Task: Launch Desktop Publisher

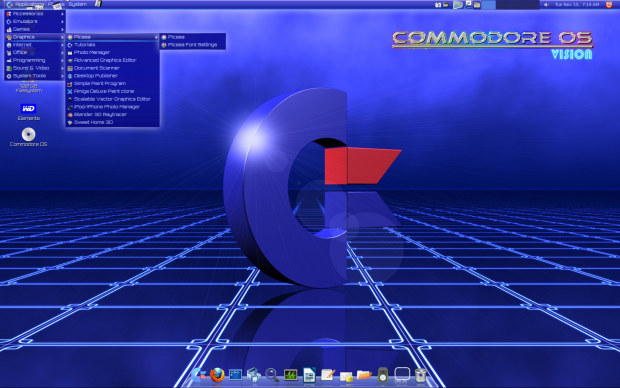Action: point(113,76)
